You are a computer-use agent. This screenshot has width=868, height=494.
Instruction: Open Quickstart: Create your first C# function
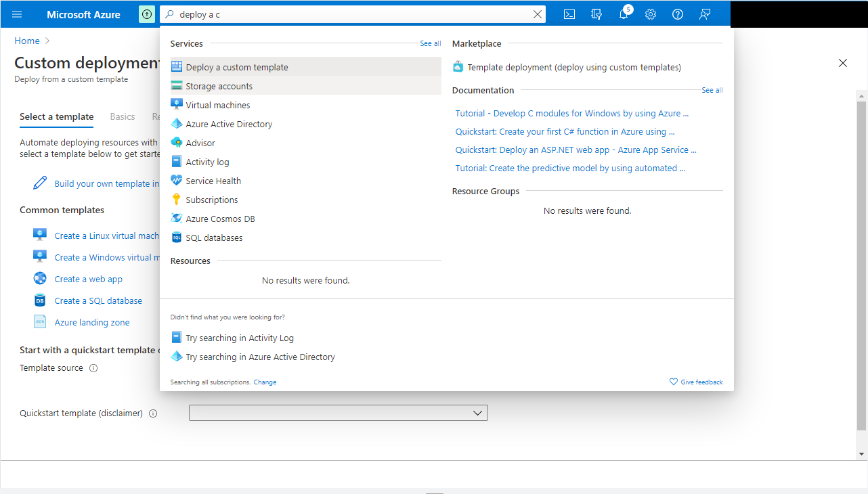coord(565,131)
